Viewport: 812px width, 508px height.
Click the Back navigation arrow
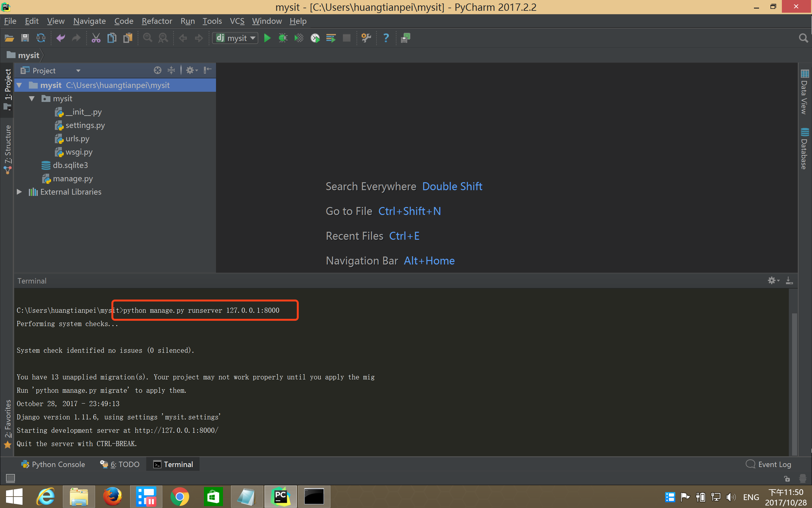(x=183, y=38)
